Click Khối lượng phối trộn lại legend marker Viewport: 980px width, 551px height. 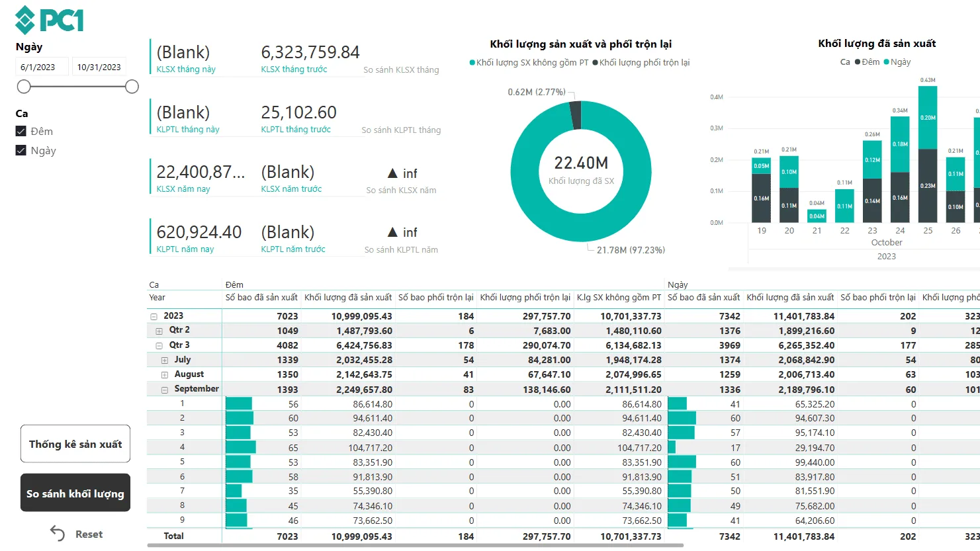595,63
